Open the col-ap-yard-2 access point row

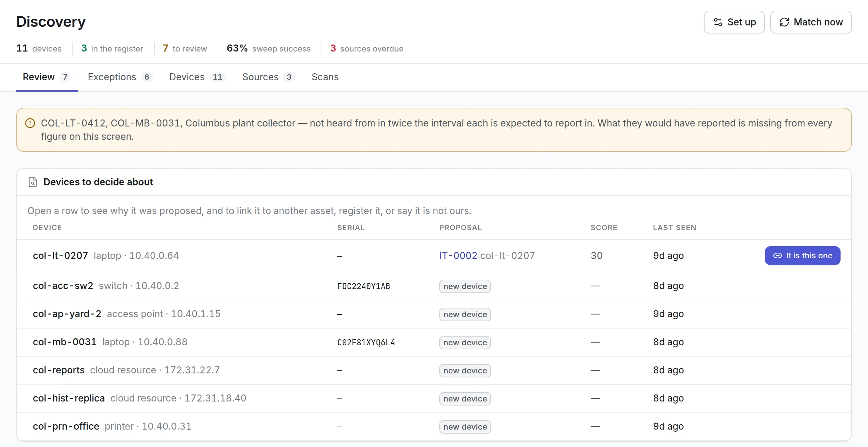pos(434,314)
